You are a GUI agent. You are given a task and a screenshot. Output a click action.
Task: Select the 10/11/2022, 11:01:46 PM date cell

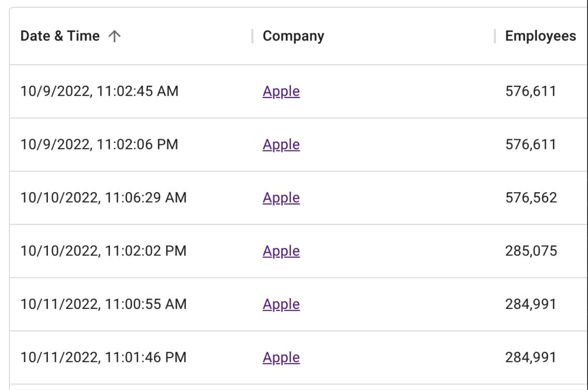(x=103, y=358)
